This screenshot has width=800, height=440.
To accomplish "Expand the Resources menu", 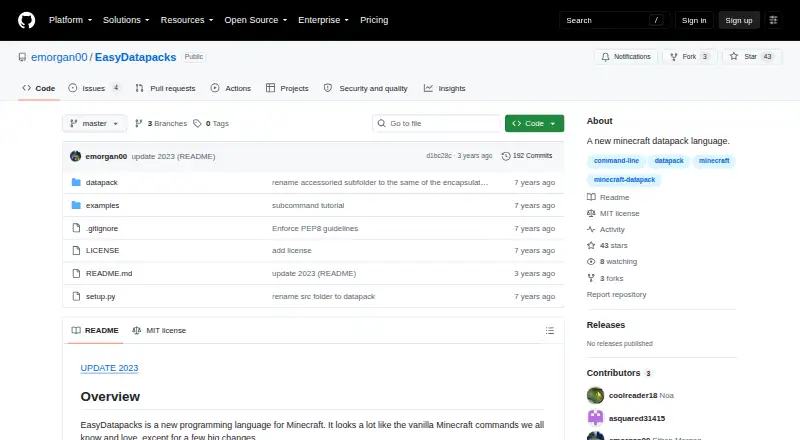I will [x=187, y=20].
